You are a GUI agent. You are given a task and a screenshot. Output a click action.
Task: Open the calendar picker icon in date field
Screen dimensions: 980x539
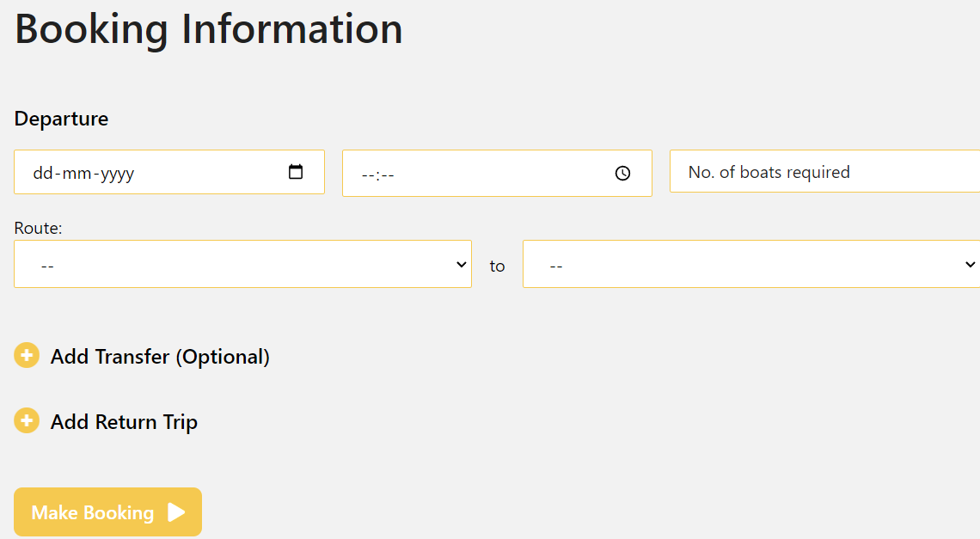296,172
